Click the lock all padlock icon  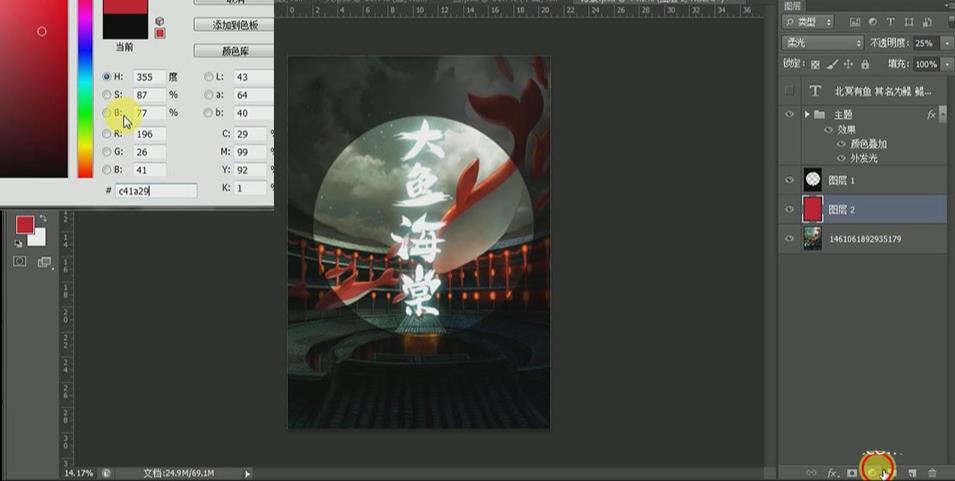pos(865,64)
